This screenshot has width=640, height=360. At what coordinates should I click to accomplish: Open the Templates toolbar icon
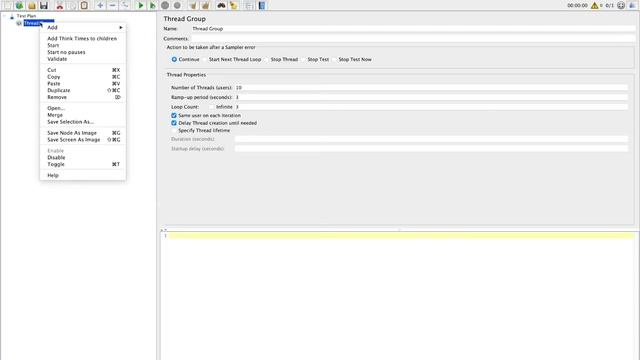[19, 5]
